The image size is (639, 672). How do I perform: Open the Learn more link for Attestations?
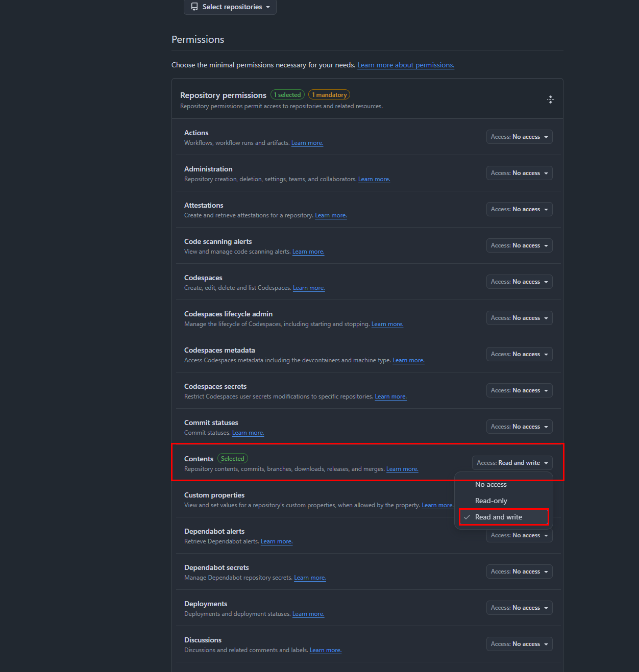point(330,215)
